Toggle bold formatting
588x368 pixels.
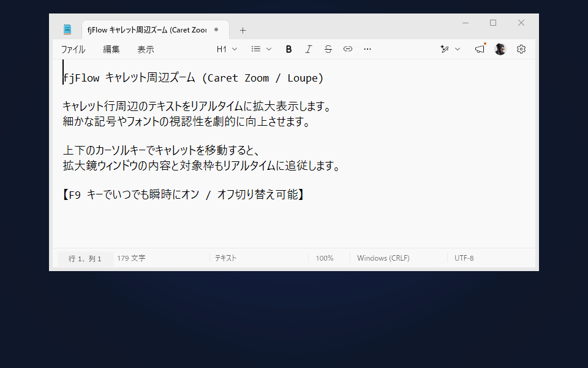[288, 49]
